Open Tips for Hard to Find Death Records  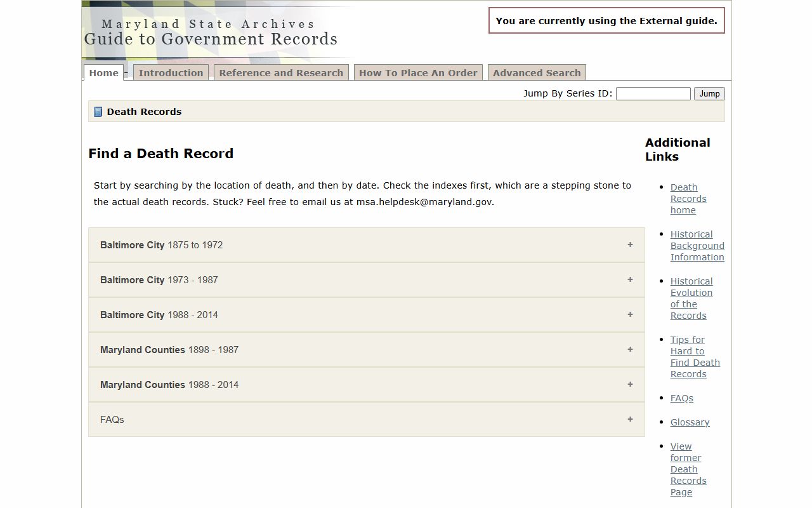click(695, 357)
